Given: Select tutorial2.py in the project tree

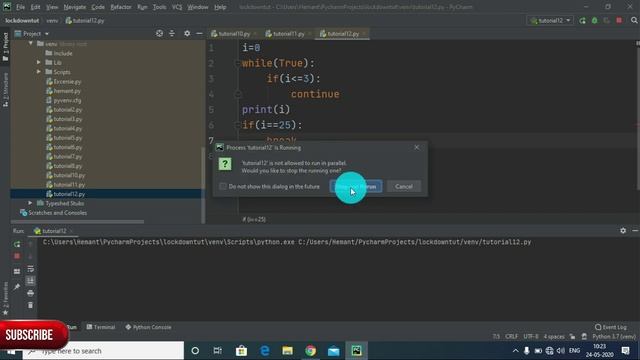Looking at the screenshot, I should [64, 110].
